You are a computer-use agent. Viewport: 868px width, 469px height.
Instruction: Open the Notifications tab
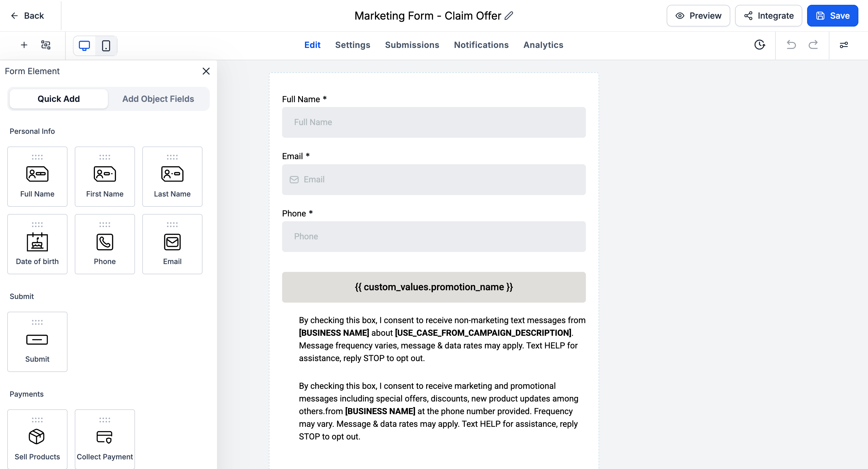(x=481, y=45)
